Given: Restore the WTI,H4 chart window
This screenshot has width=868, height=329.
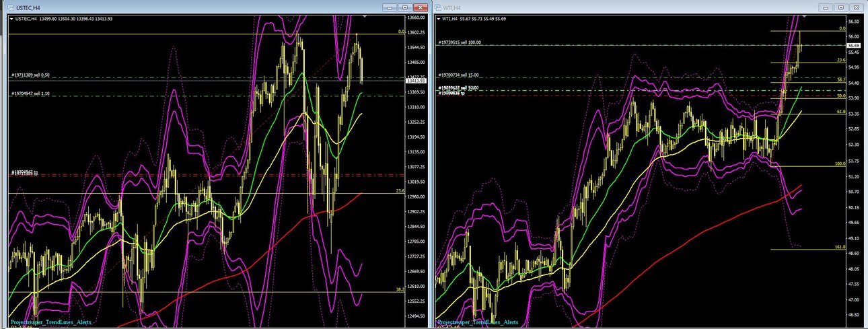Looking at the screenshot, I should tap(840, 7).
